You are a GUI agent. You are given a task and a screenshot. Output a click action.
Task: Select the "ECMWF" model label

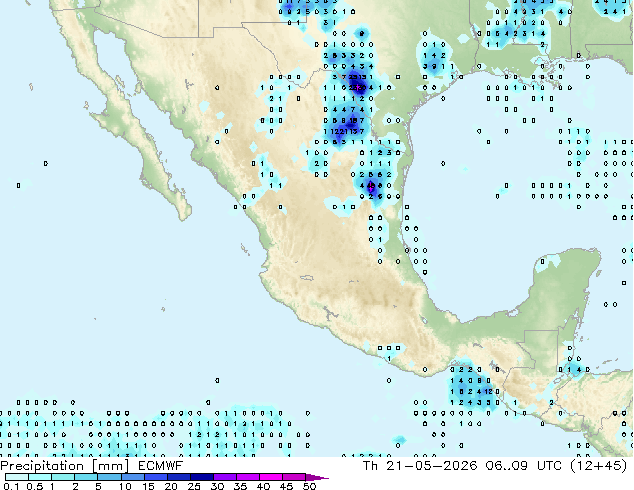pos(160,466)
